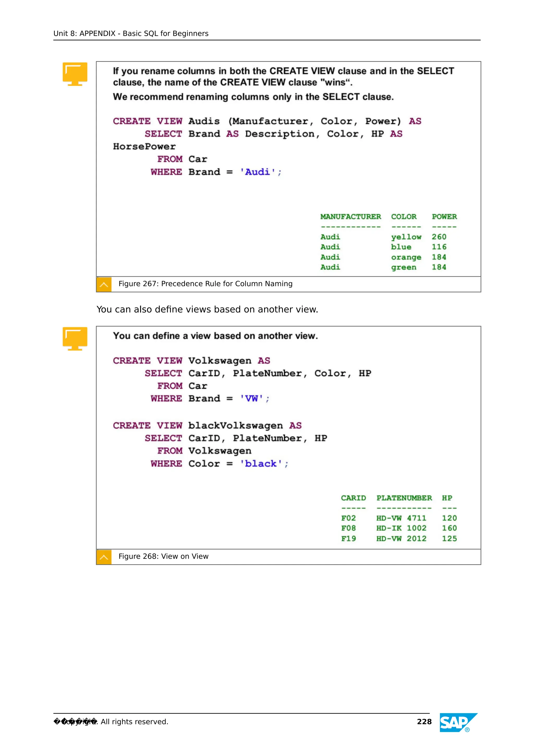Click the Figure 268 View on View caption
Screen dimensions: 534x756
(x=163, y=556)
